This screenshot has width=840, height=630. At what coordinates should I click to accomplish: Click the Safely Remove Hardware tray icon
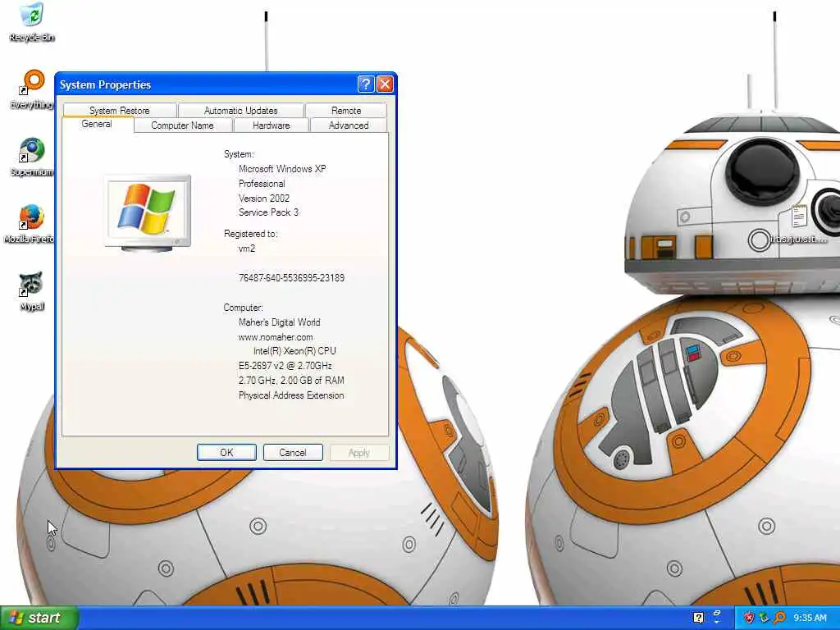(764, 618)
